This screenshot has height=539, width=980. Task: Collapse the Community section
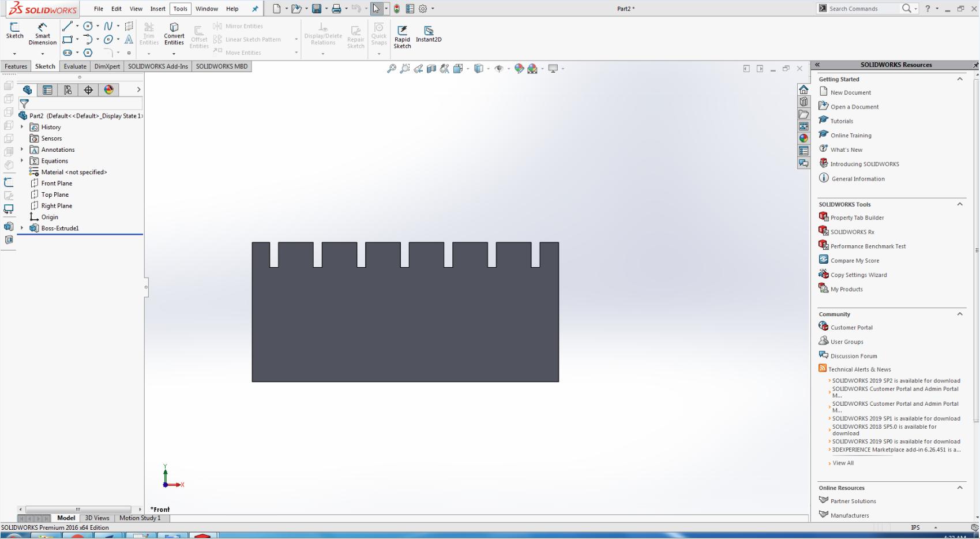coord(960,314)
